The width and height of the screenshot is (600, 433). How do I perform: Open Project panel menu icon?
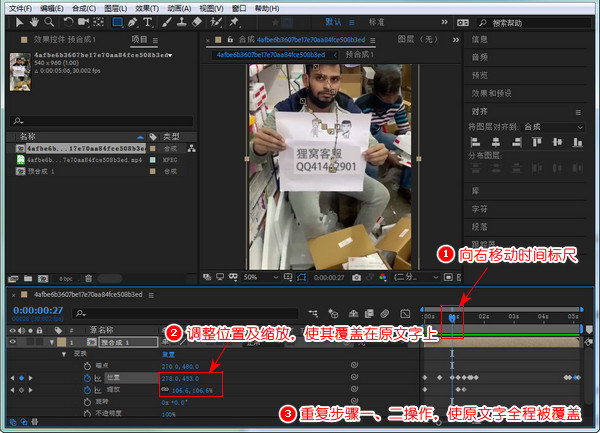[155, 40]
